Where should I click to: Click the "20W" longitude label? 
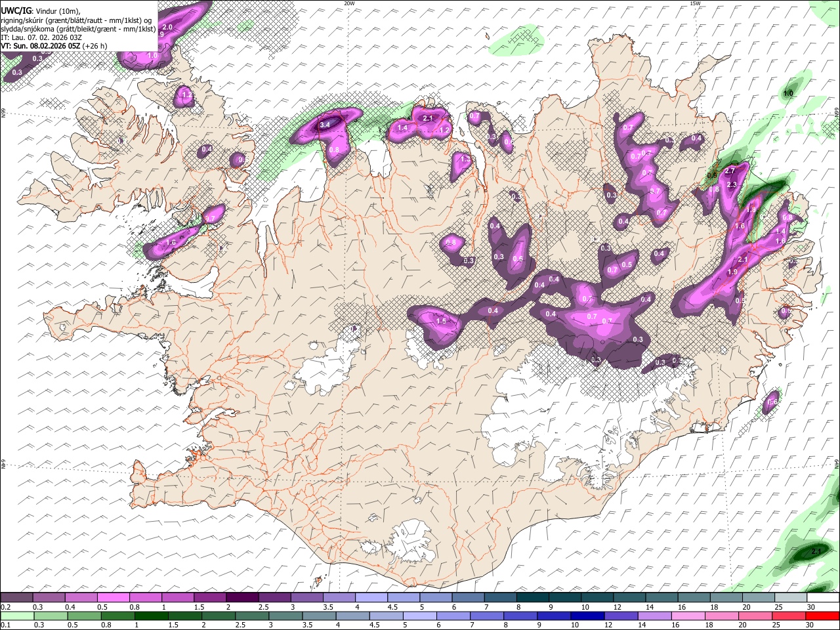[x=349, y=3]
